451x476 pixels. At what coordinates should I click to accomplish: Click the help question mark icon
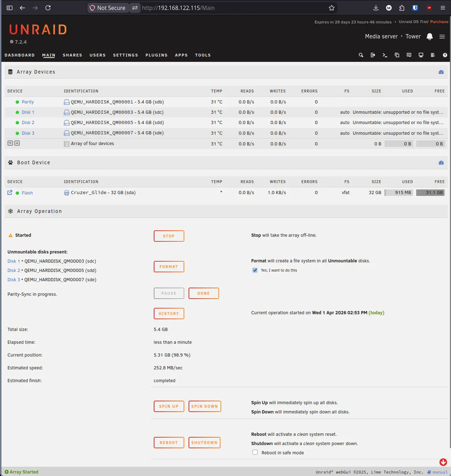click(445, 55)
